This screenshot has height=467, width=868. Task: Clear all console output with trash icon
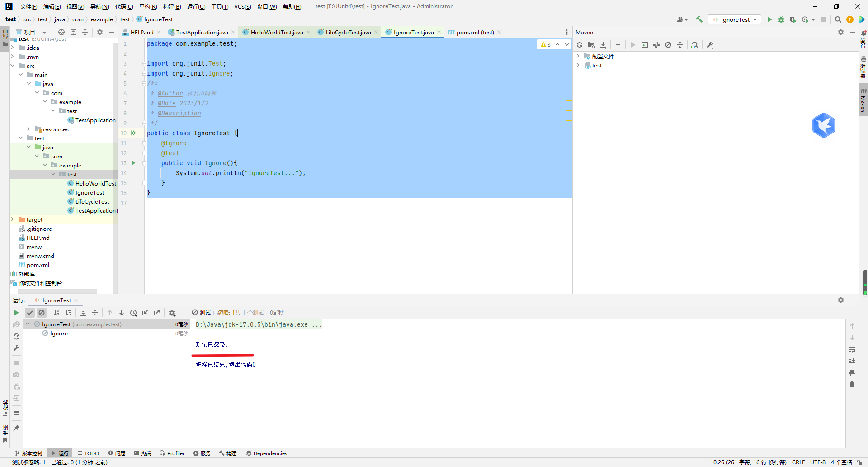click(x=852, y=385)
